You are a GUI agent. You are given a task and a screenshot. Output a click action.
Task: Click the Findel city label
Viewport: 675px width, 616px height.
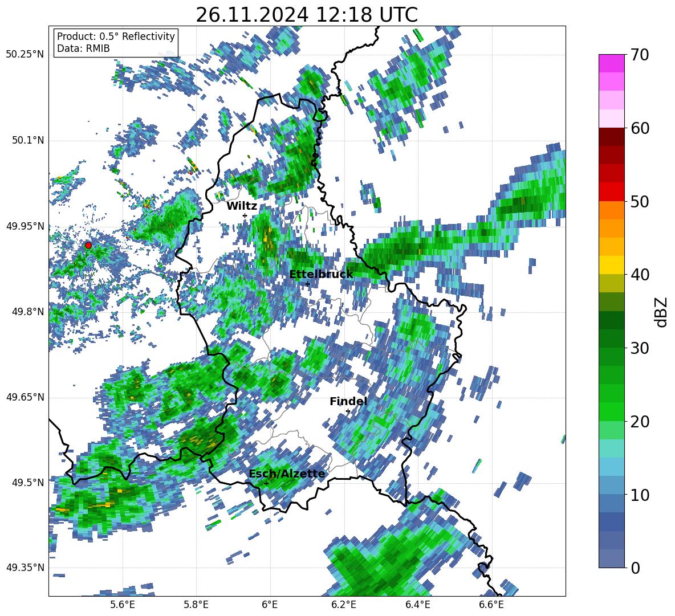coord(348,401)
